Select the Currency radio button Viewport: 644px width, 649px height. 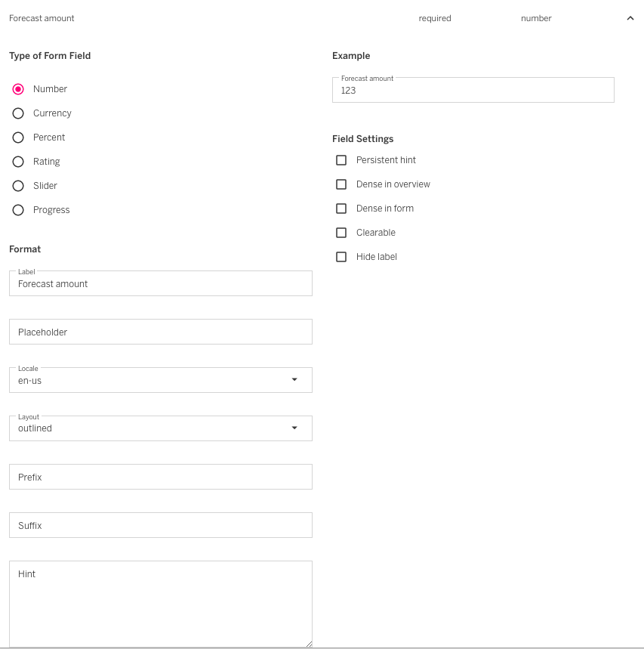point(18,113)
